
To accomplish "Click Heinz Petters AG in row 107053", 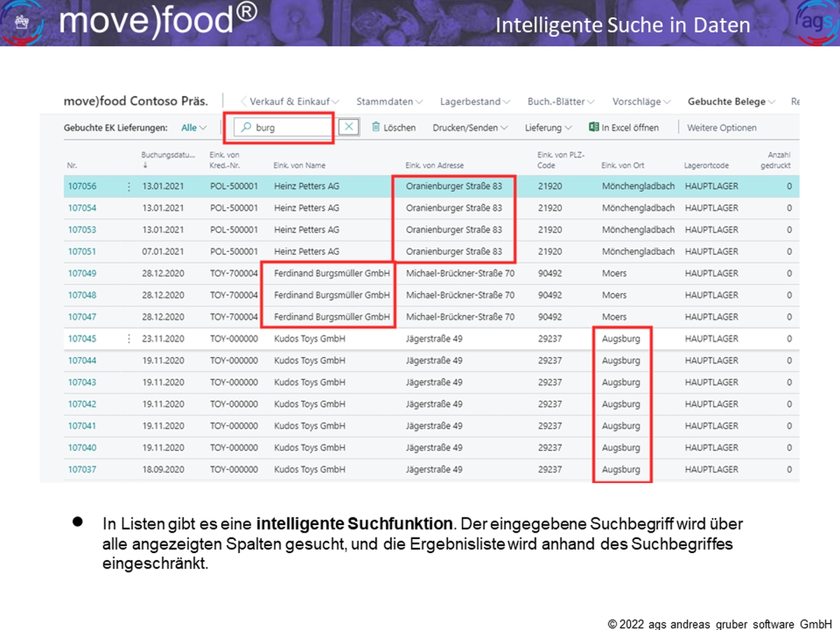I will click(x=307, y=230).
